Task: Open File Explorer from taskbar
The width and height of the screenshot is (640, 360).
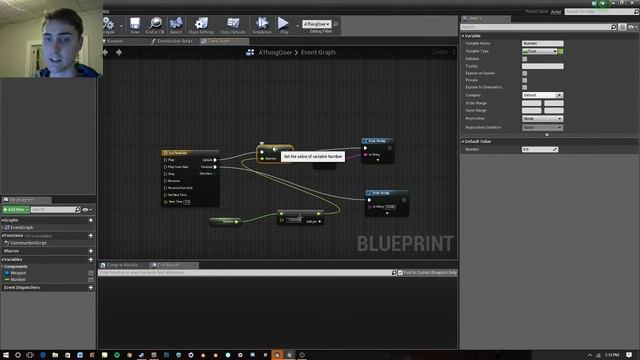Action: click(x=55, y=355)
